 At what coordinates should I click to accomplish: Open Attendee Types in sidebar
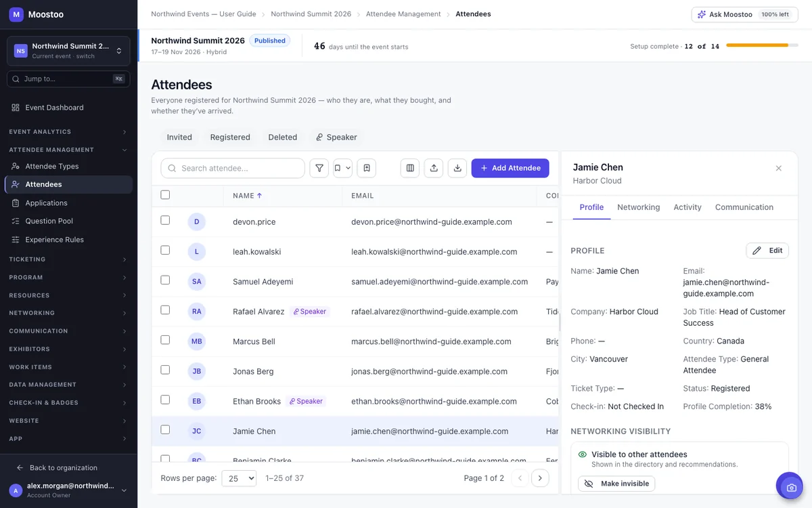click(68, 167)
